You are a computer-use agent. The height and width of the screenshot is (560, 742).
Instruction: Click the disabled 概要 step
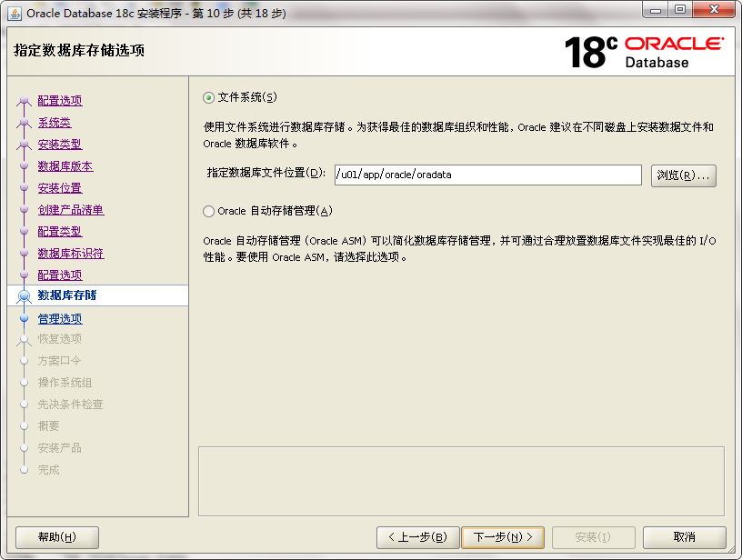coord(49,426)
